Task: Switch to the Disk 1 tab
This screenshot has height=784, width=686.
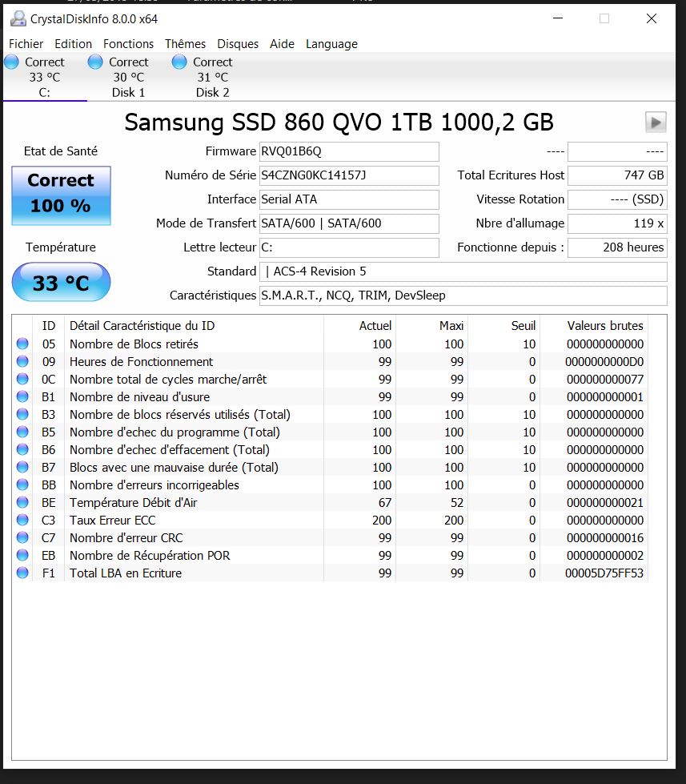Action: point(129,77)
